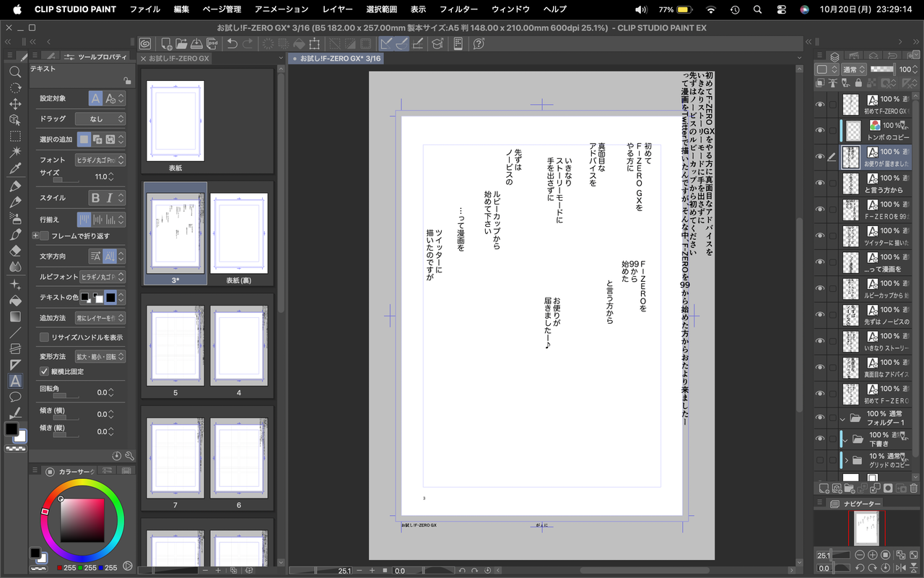Screen dimensions: 924x578
Task: Hide the 初めてF-ZERO GX top layer
Action: (820, 105)
